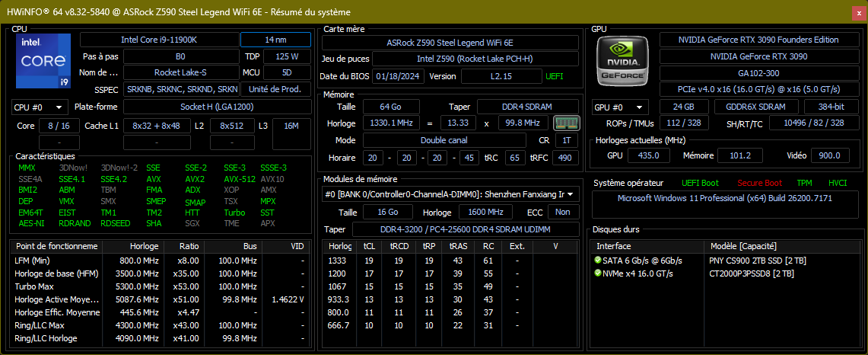Click the green TPM label

[x=804, y=183]
